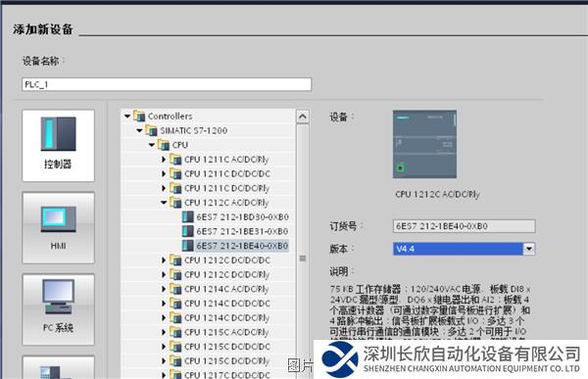The width and height of the screenshot is (588, 379).
Task: Click folder icon of CPU 1214C DC/DC/DC
Action: pyautogui.click(x=175, y=303)
